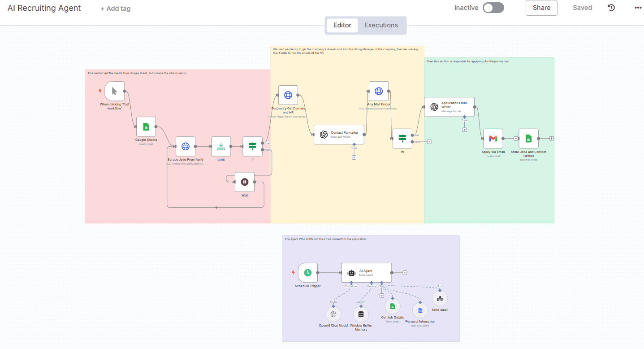Select the Contact Formatter node
This screenshot has width=644, height=349.
point(339,135)
